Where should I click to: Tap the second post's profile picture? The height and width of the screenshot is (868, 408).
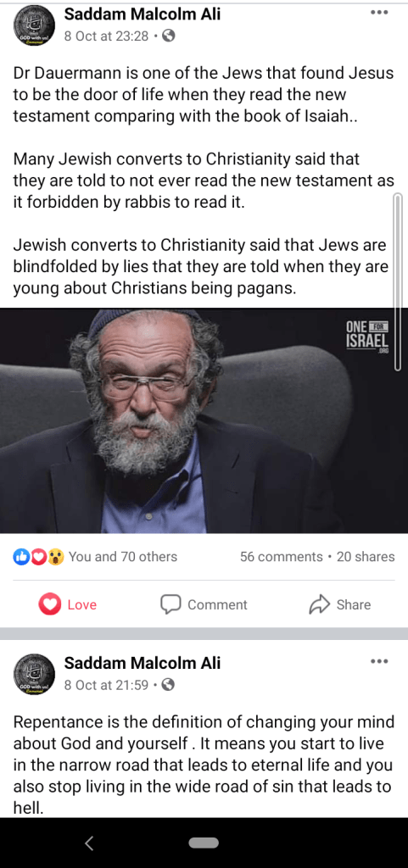point(34,675)
